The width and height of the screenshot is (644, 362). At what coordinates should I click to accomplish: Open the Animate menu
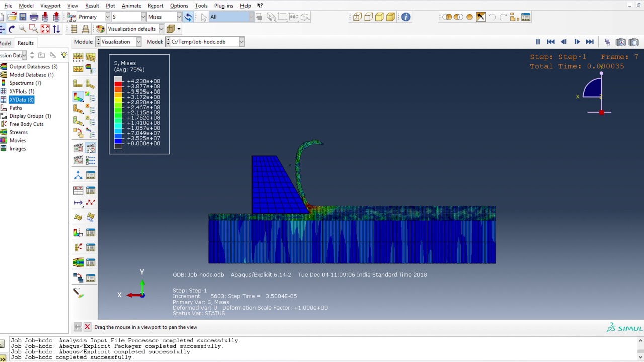pyautogui.click(x=131, y=6)
